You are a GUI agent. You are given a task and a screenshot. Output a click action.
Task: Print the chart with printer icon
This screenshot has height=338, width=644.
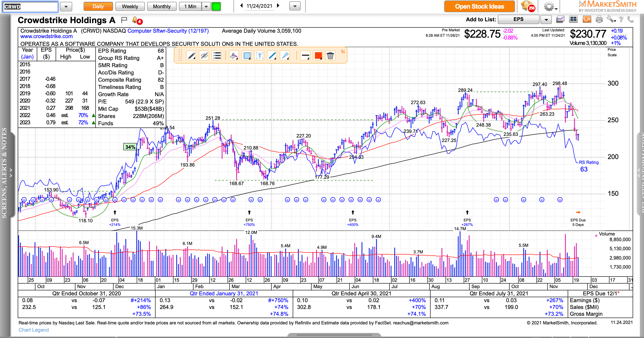point(599,19)
